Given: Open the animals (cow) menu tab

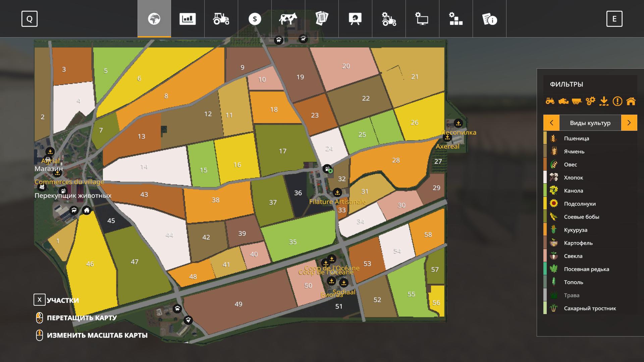Looking at the screenshot, I should point(288,19).
